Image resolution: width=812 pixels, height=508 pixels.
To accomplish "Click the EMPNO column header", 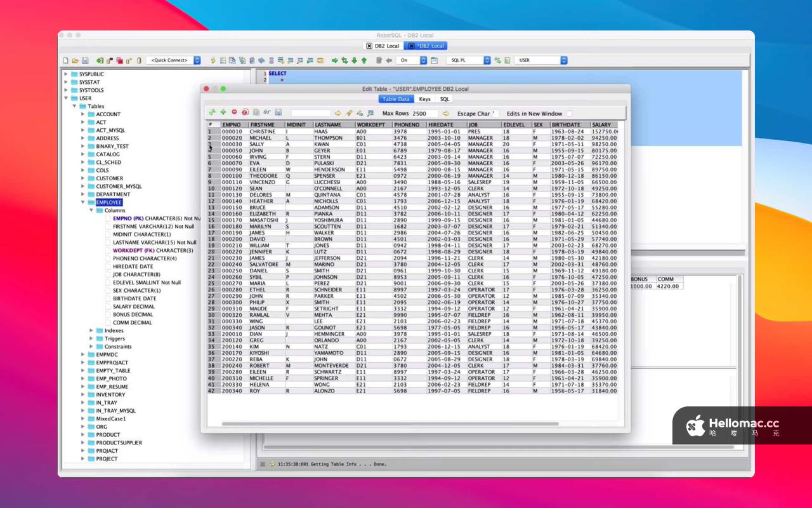I will click(x=234, y=125).
